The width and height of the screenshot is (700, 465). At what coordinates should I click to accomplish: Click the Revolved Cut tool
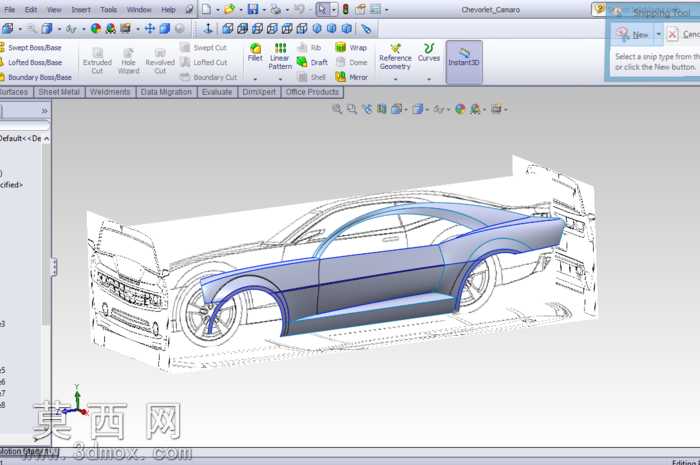click(160, 61)
